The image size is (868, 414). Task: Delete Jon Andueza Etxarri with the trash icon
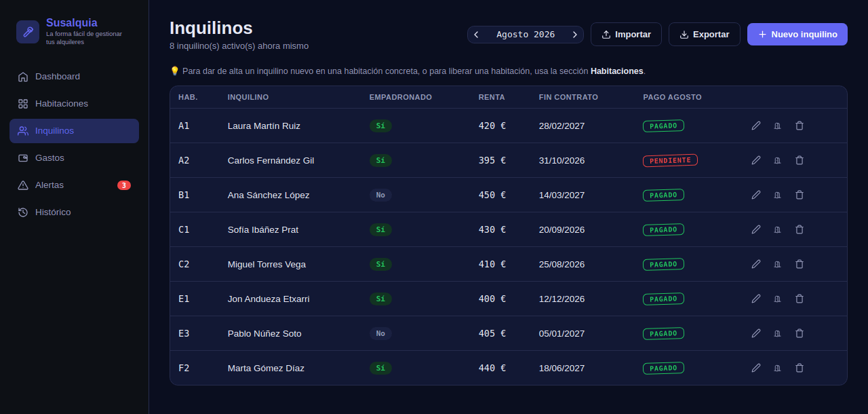[800, 299]
